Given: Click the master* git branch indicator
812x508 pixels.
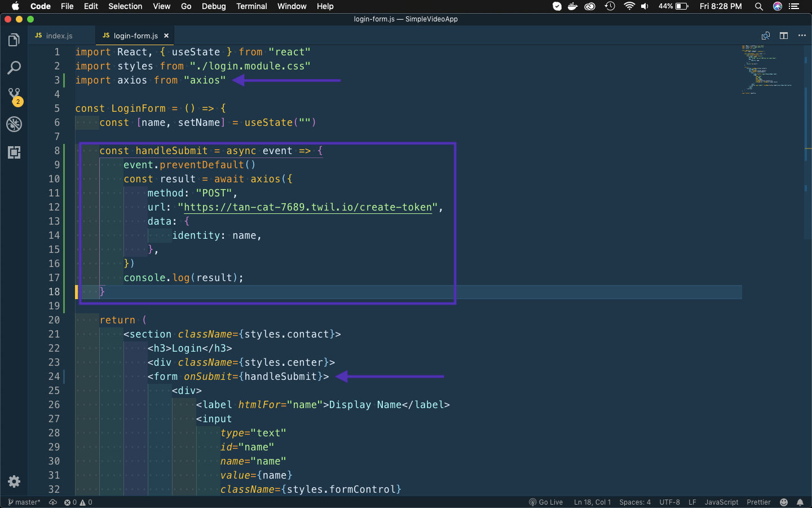Looking at the screenshot, I should [24, 502].
